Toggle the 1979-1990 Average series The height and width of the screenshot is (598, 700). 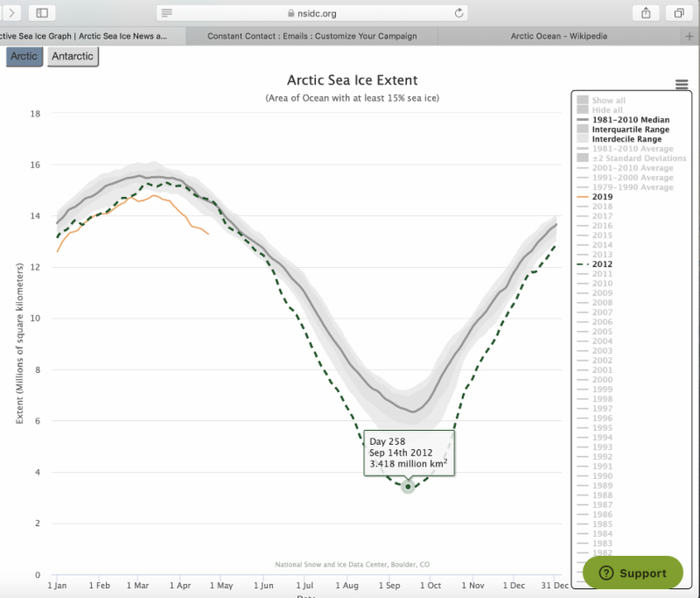click(625, 187)
